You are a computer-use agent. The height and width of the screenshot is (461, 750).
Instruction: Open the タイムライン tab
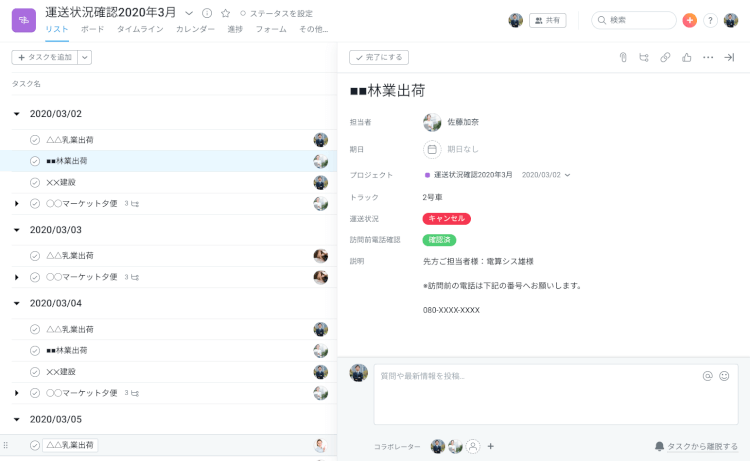pyautogui.click(x=140, y=29)
